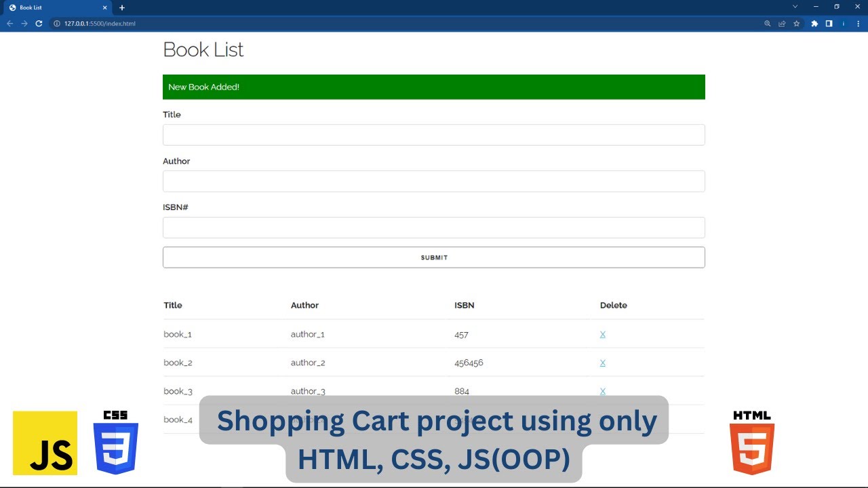Close the Book List tab
This screenshot has width=868, height=488.
click(x=105, y=7)
